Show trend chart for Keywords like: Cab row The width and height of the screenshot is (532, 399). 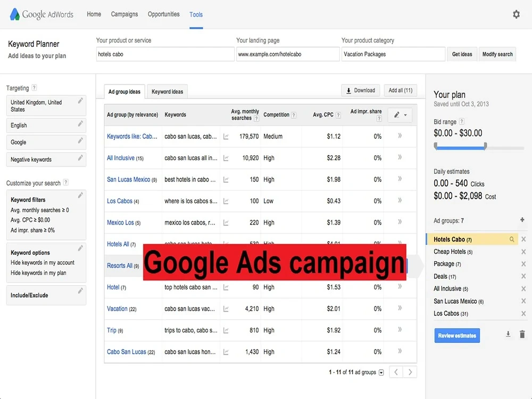(226, 136)
